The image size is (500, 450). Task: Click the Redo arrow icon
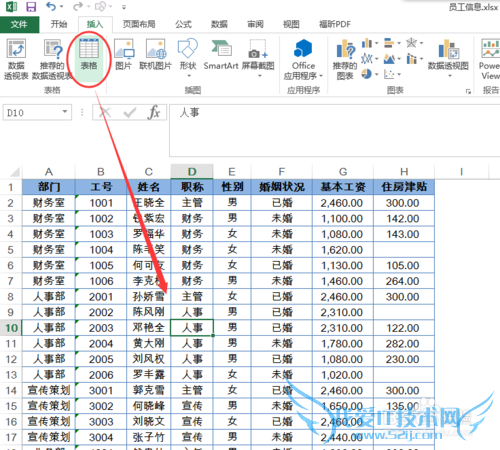(x=78, y=6)
